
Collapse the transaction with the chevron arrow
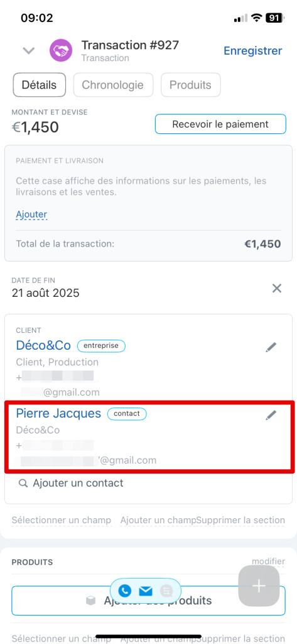click(29, 51)
